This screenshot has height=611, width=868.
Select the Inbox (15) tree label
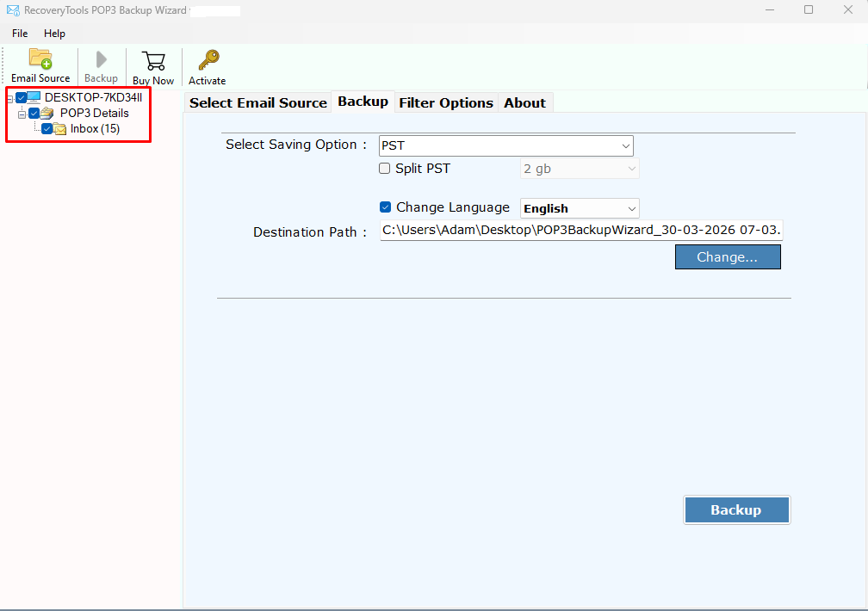pos(96,129)
